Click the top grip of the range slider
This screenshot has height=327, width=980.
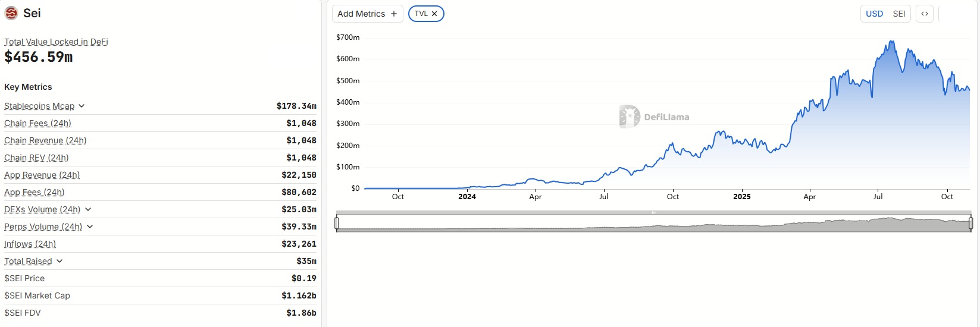click(x=653, y=212)
